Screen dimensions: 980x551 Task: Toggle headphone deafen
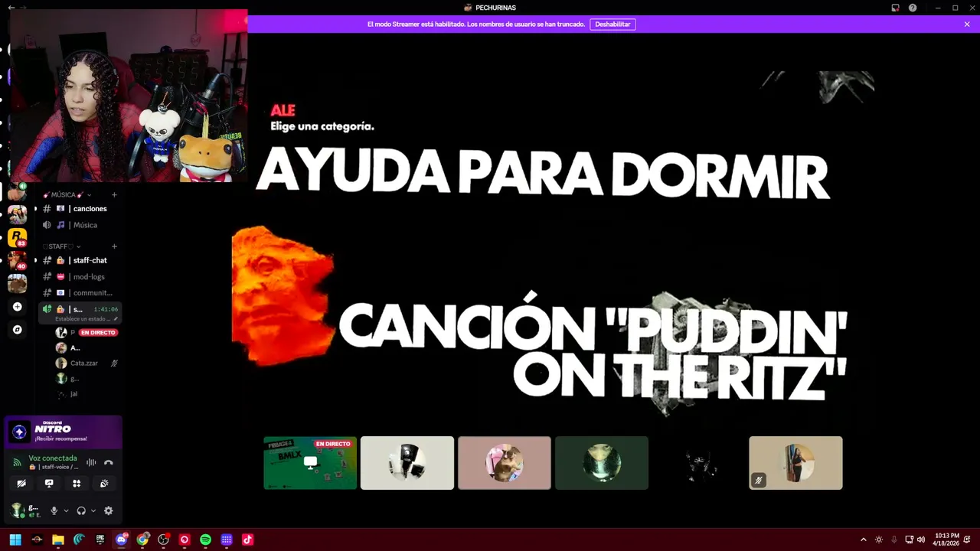81,510
